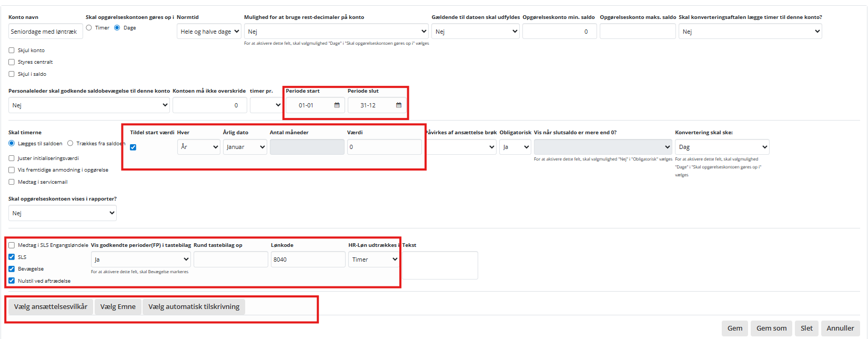Check Medtag i servicemail option
The width and height of the screenshot is (868, 339).
[x=12, y=182]
